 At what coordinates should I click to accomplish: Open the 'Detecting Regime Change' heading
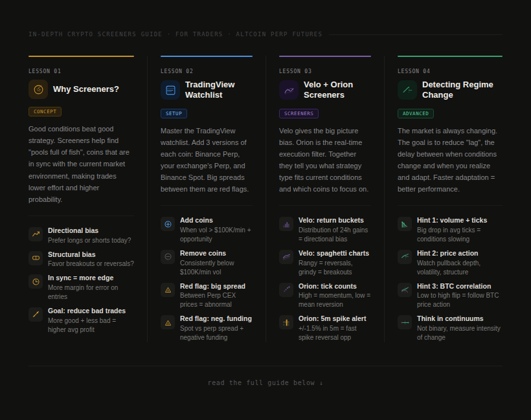[x=458, y=90]
